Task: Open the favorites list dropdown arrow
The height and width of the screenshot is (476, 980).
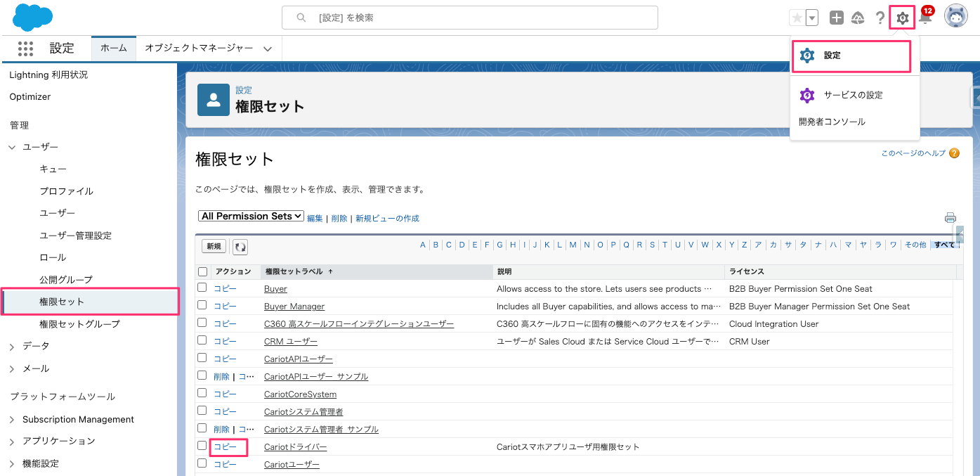Action: (x=812, y=18)
